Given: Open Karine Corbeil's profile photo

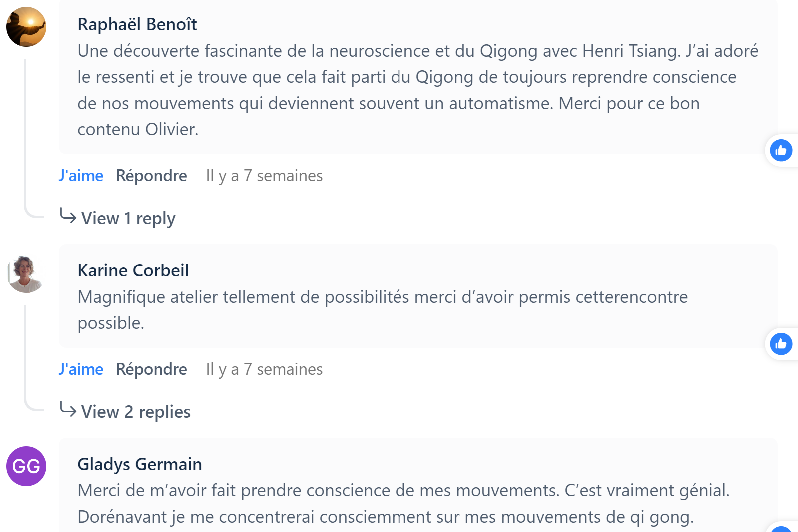Looking at the screenshot, I should (26, 273).
